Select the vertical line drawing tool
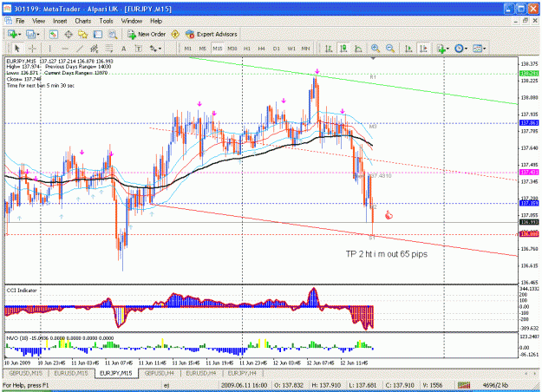 49,49
